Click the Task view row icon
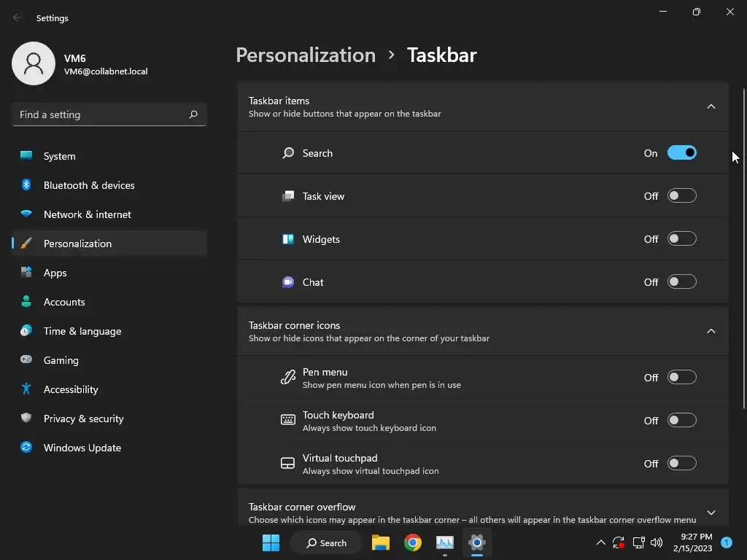Viewport: 747px width, 560px height. pyautogui.click(x=287, y=196)
